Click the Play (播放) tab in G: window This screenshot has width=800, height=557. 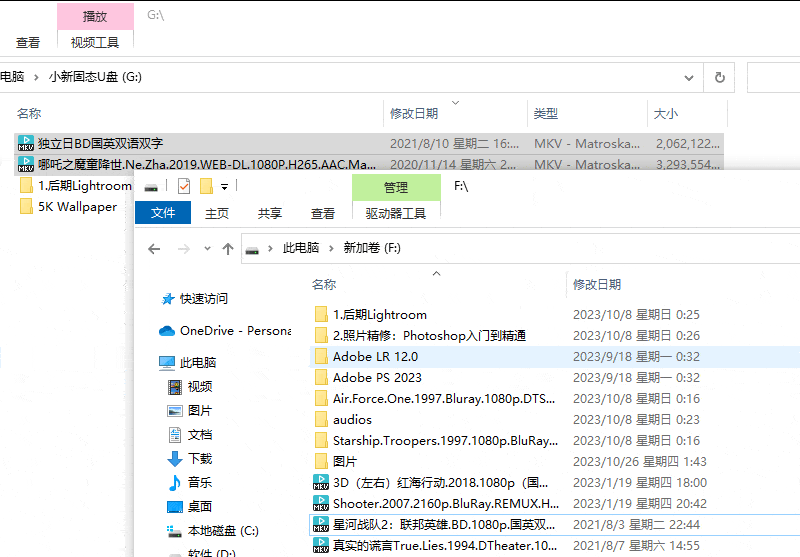95,16
